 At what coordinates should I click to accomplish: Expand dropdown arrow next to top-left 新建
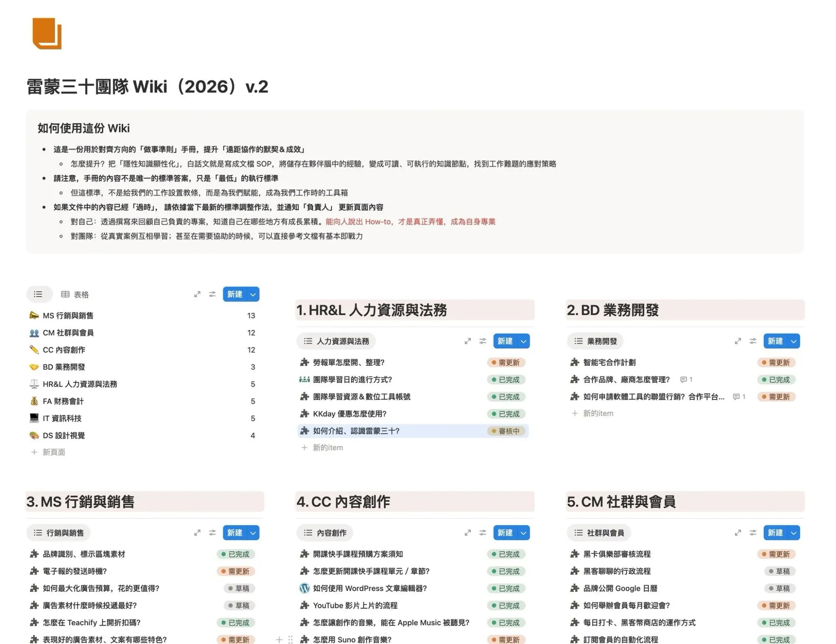(x=253, y=294)
